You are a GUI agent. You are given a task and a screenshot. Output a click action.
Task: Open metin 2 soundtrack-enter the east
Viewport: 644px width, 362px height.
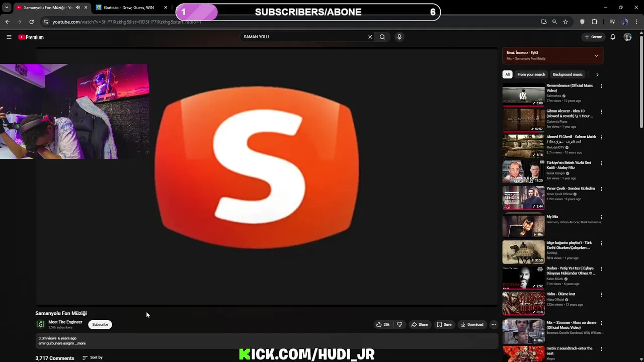pos(570,350)
